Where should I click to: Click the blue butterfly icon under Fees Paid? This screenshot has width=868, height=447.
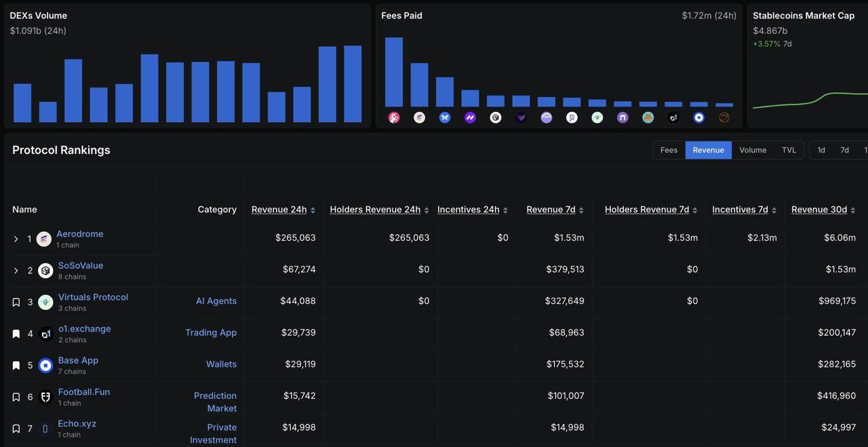(x=445, y=118)
